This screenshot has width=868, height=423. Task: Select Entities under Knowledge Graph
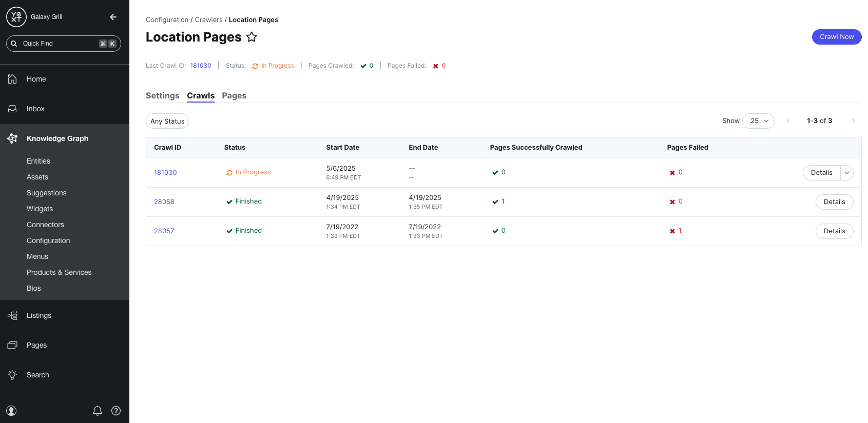point(38,161)
